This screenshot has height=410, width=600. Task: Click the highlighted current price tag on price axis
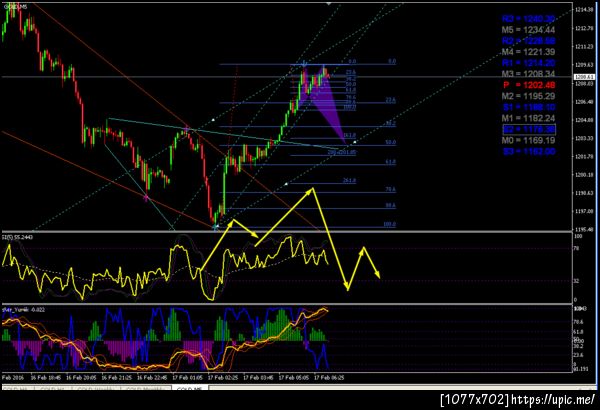584,77
